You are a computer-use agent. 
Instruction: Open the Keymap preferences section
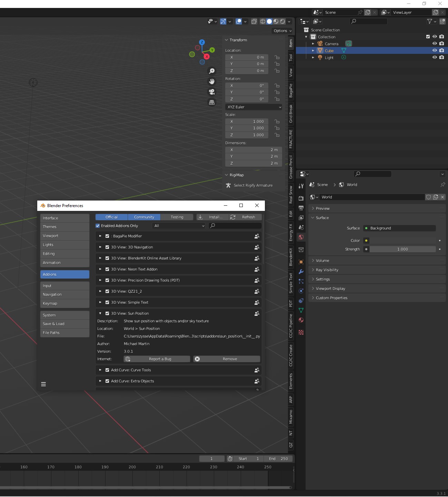pyautogui.click(x=65, y=303)
